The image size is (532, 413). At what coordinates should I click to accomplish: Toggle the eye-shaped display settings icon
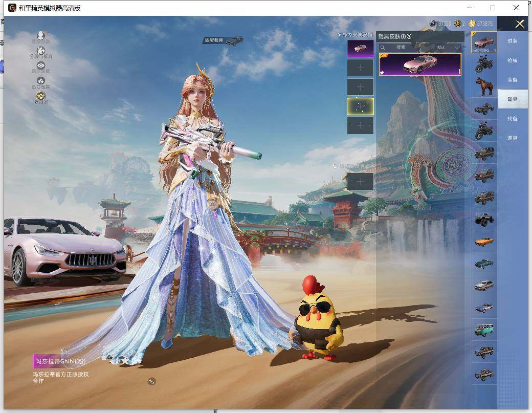point(41,66)
